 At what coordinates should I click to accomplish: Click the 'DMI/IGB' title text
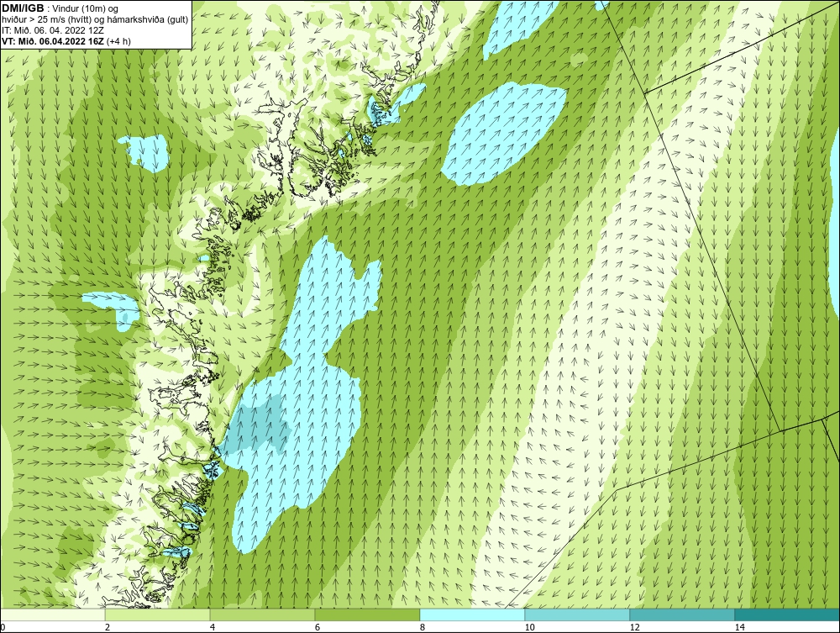pos(23,8)
